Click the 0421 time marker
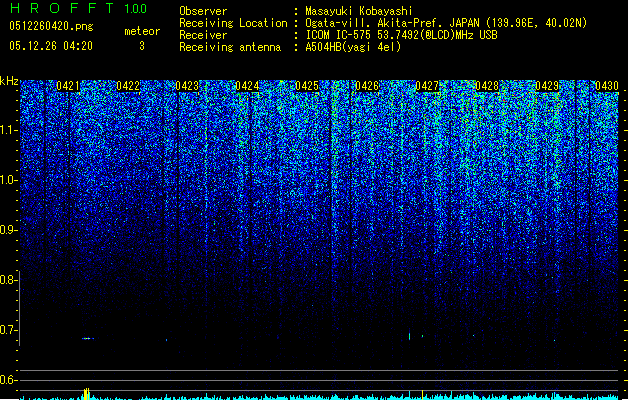Image resolution: width=629 pixels, height=400 pixels. tap(68, 86)
